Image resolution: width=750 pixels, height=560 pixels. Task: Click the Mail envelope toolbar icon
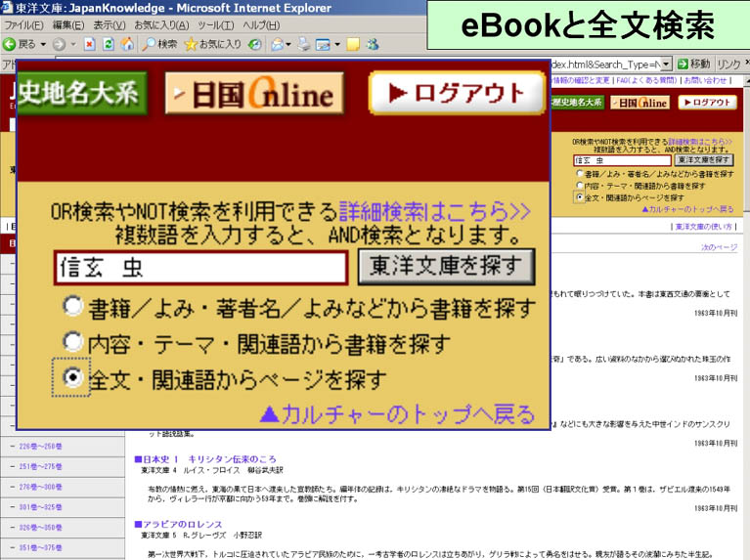(x=277, y=45)
